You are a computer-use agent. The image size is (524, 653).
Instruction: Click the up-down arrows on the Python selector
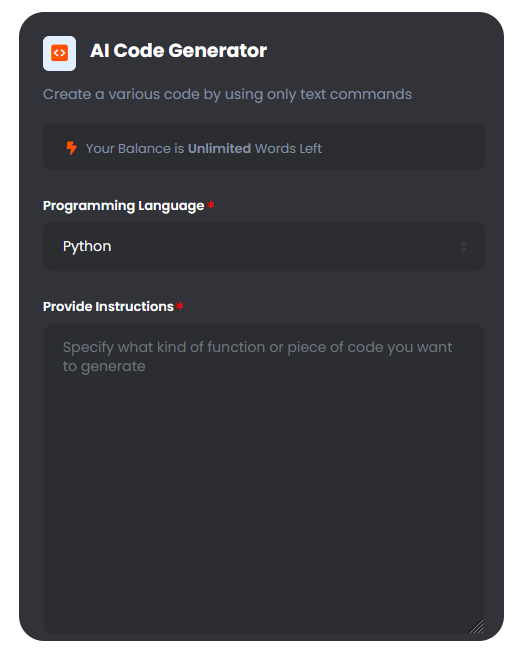pos(463,246)
